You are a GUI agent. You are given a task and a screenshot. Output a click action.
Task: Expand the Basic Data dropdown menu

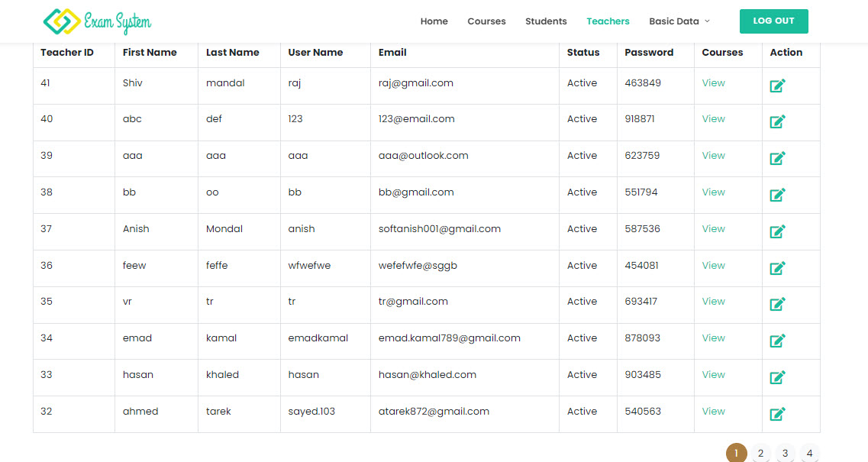tap(679, 21)
